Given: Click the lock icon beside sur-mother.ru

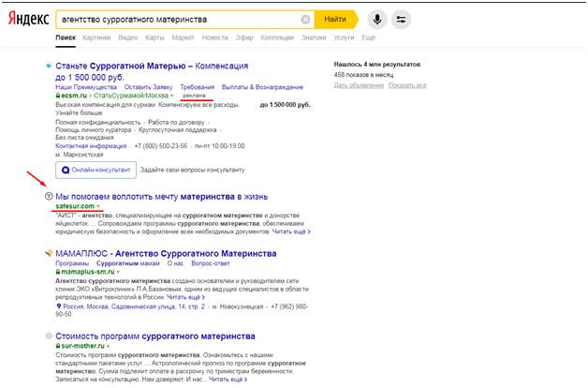Looking at the screenshot, I should pos(58,346).
